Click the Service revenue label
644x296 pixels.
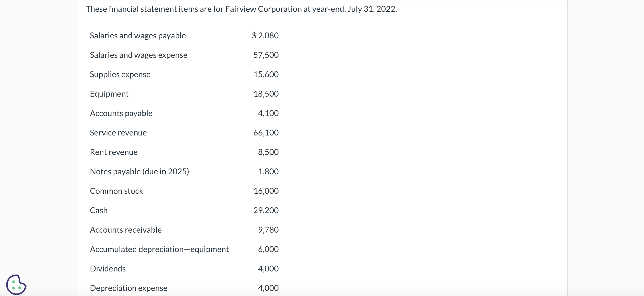118,133
